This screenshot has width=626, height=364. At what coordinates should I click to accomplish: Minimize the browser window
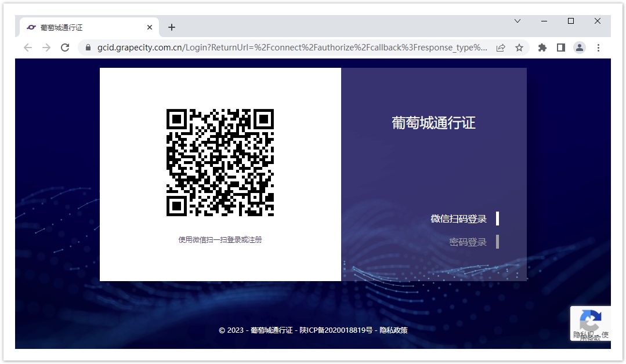pyautogui.click(x=544, y=21)
